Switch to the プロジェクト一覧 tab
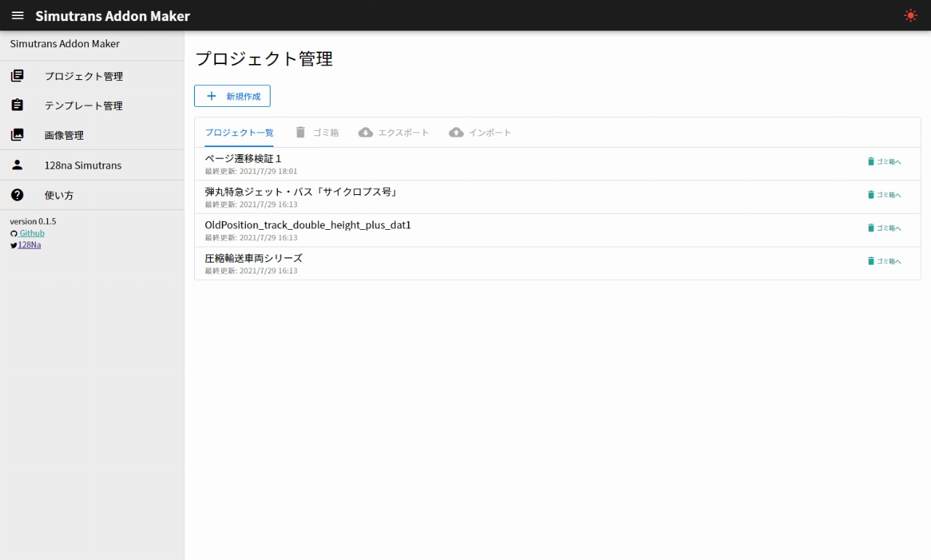This screenshot has height=560, width=931. pos(239,132)
